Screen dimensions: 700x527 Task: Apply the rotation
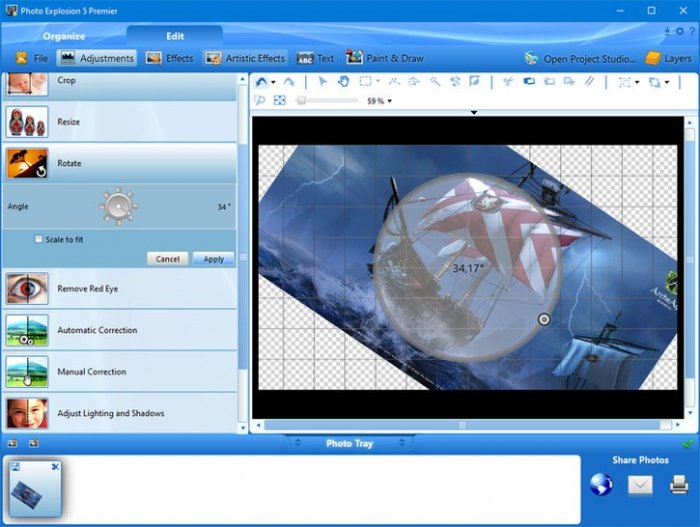tap(213, 259)
